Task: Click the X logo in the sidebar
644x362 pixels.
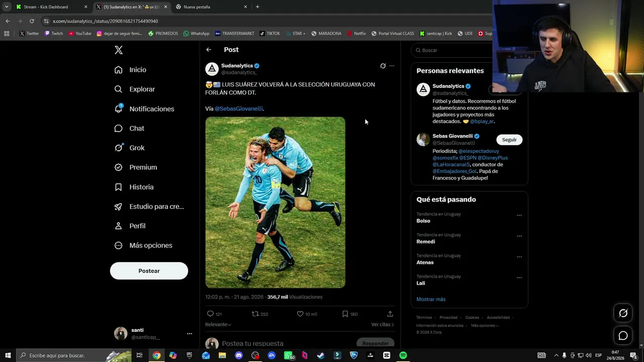Action: (119, 50)
